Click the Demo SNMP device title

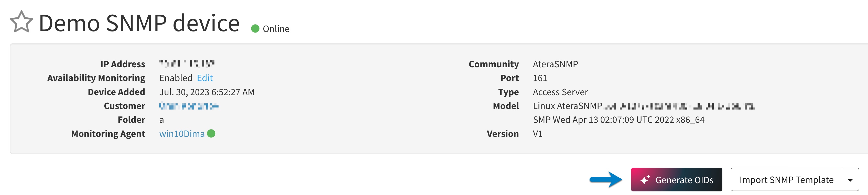click(139, 23)
